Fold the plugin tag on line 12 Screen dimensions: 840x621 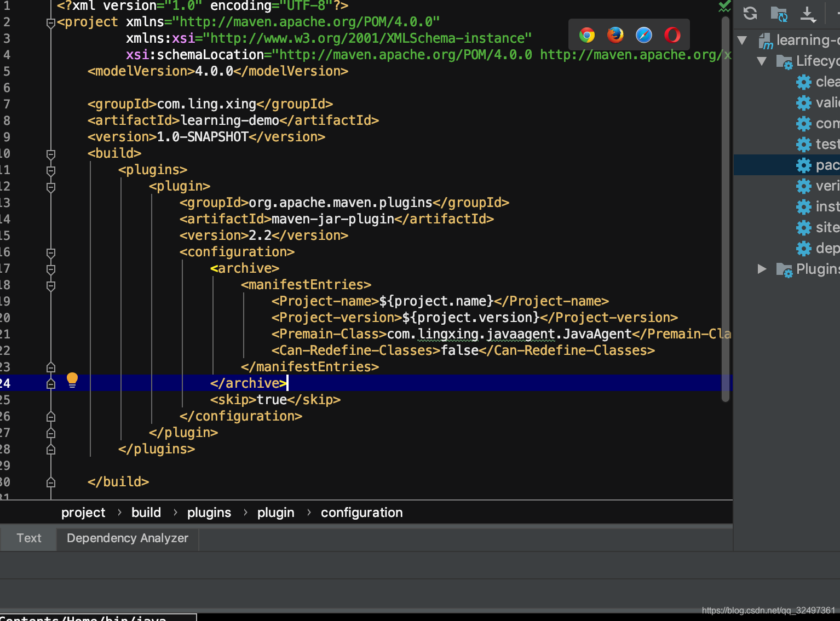(x=51, y=187)
